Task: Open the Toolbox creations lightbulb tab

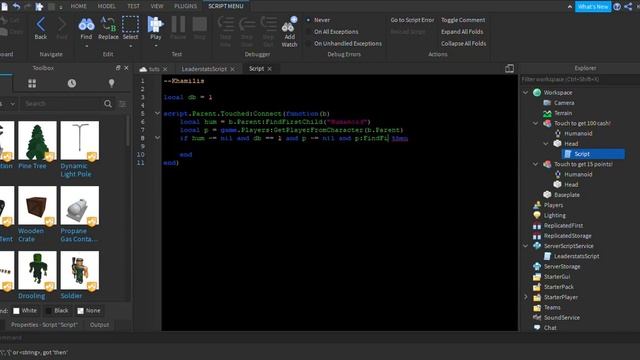Action: (x=111, y=83)
